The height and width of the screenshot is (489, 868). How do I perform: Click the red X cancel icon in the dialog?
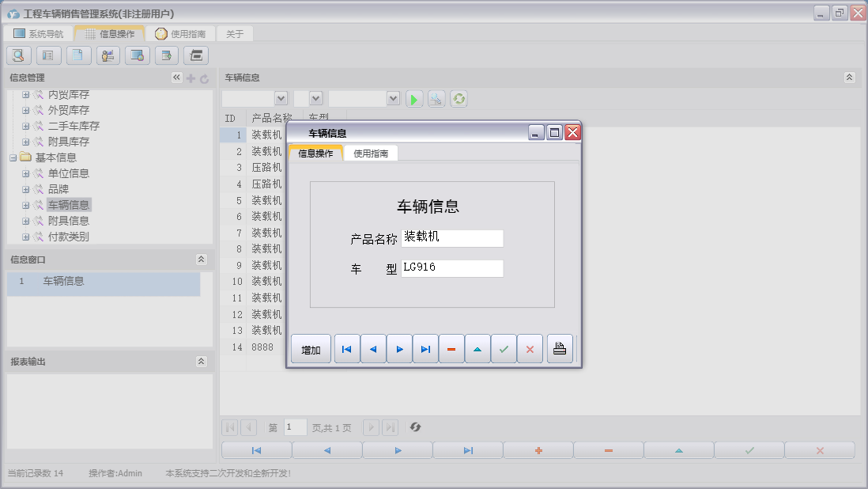(530, 349)
